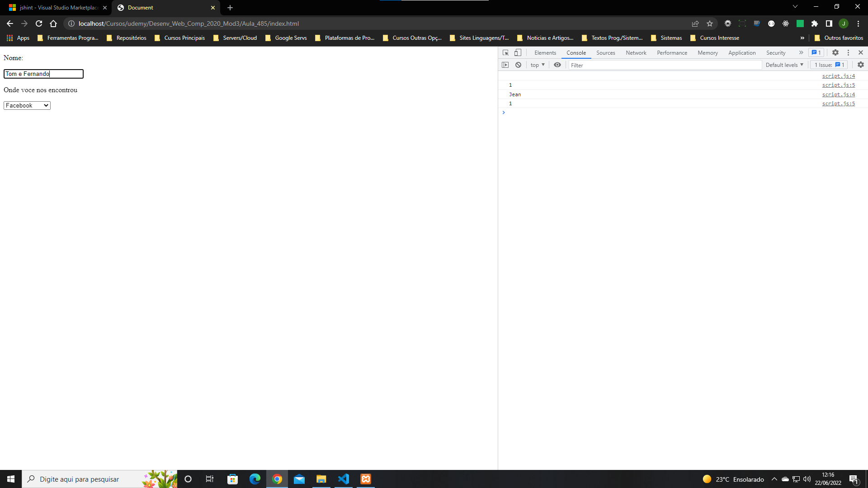Open Microsoft Edge from taskbar

click(x=255, y=479)
